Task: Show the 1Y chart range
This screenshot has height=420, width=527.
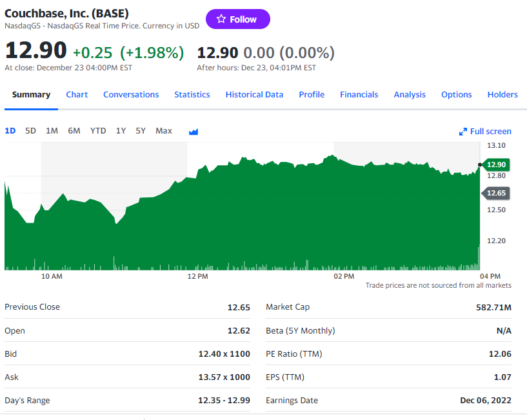Action: [121, 131]
